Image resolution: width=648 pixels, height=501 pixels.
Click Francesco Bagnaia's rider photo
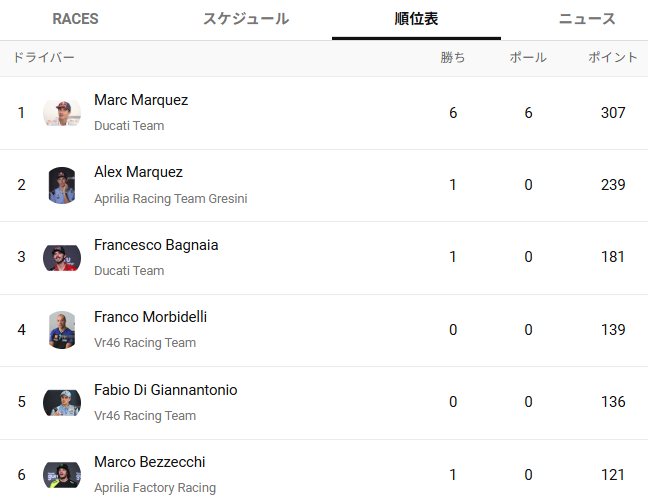[62, 258]
